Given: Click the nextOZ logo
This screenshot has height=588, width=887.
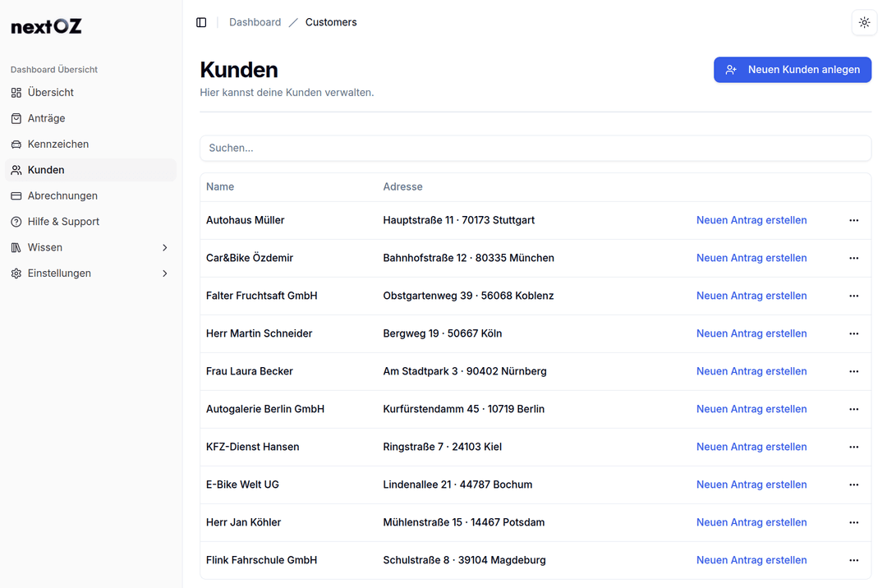Looking at the screenshot, I should click(45, 25).
